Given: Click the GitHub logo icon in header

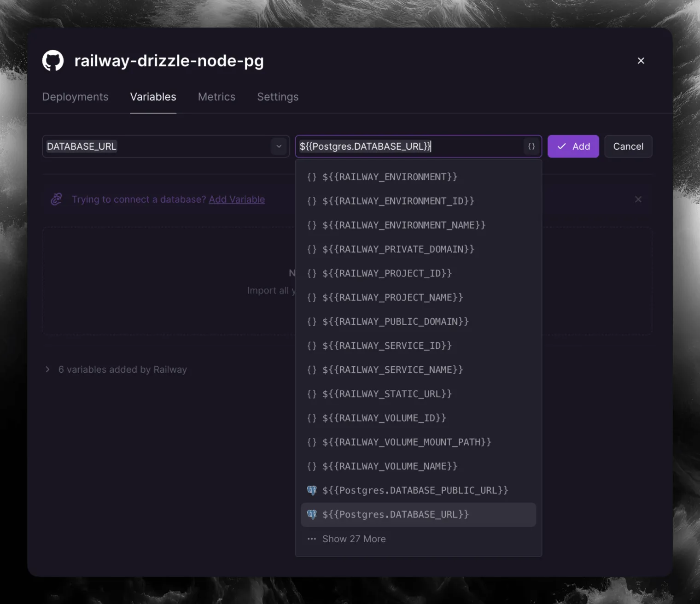Looking at the screenshot, I should (53, 61).
